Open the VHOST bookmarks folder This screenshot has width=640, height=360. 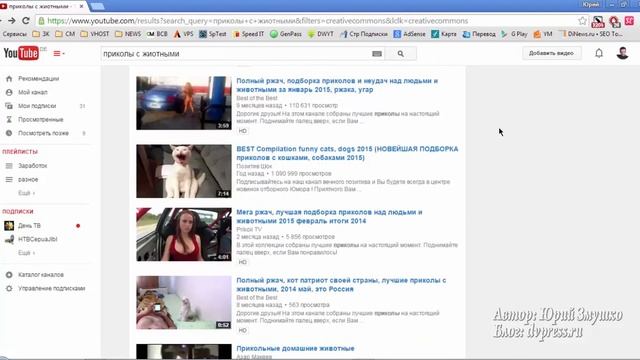coord(95,34)
